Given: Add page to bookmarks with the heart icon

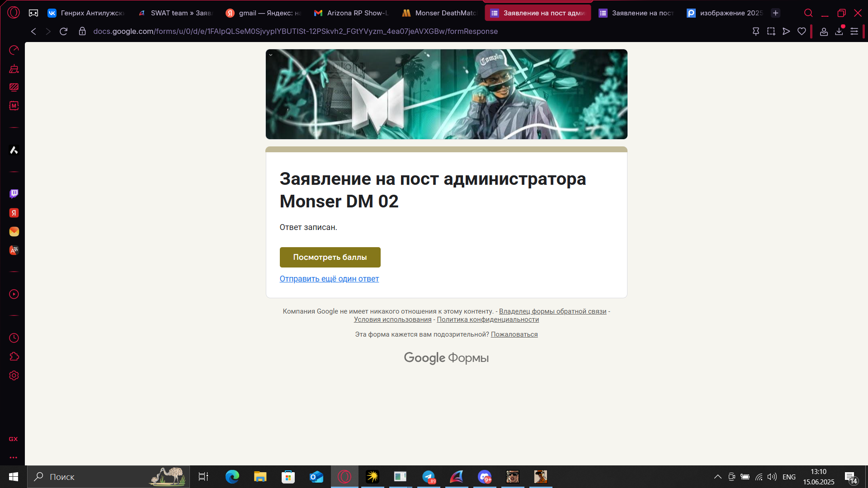Looking at the screenshot, I should [x=802, y=31].
